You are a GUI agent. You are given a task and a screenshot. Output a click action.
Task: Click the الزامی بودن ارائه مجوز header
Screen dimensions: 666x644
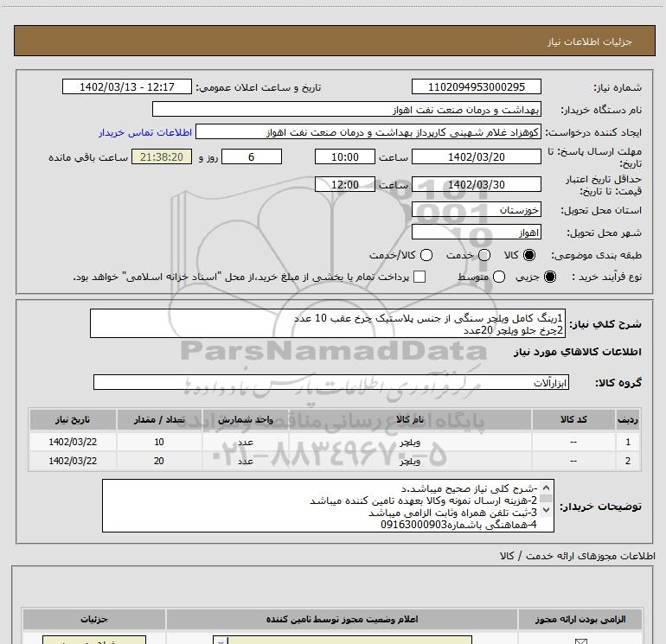[580, 620]
